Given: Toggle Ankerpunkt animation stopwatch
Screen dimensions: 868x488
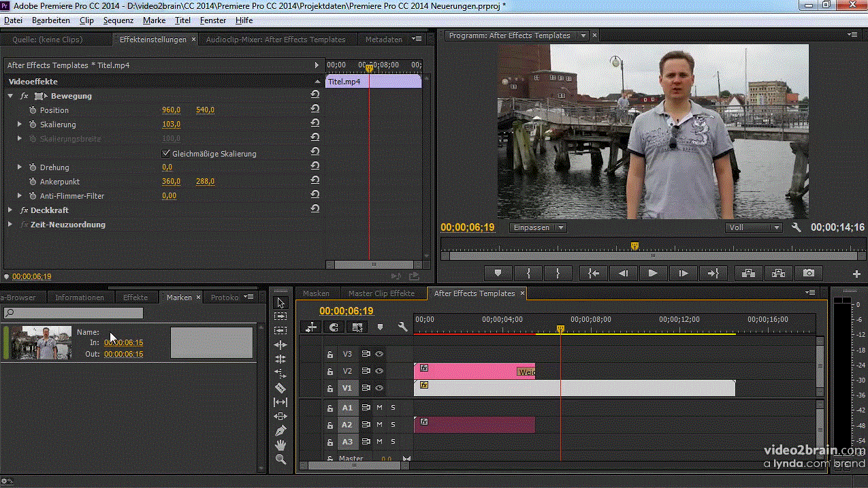Looking at the screenshot, I should coord(33,182).
